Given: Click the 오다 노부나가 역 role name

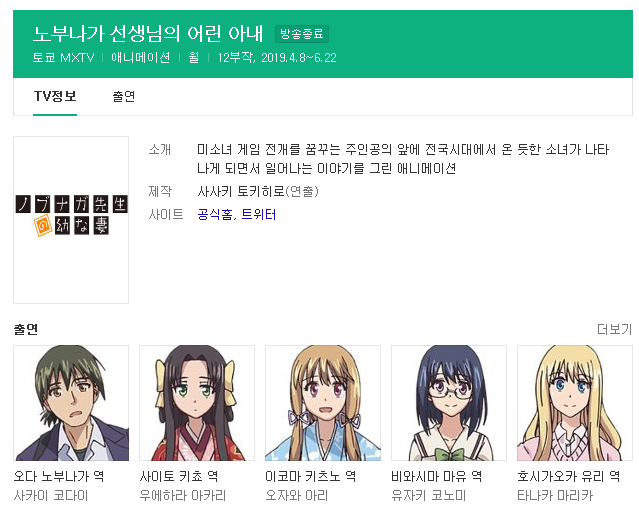Looking at the screenshot, I should [x=59, y=476].
